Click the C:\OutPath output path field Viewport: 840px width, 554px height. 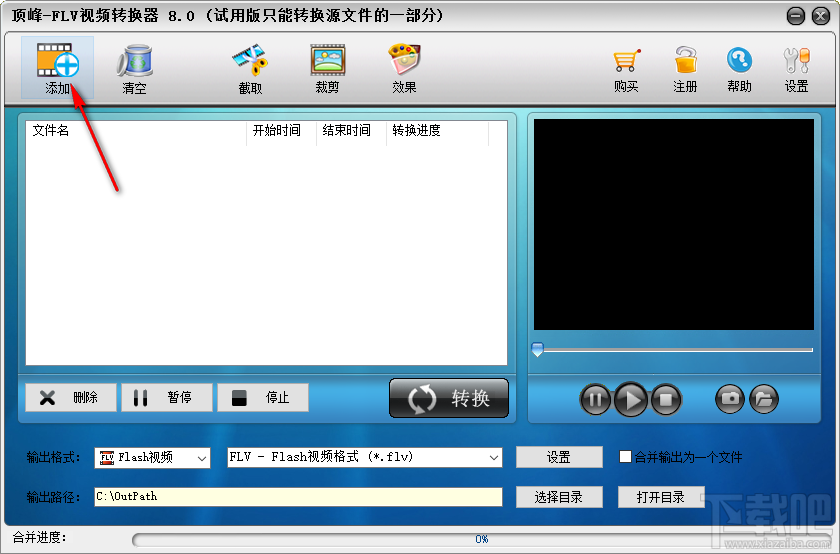coord(298,497)
